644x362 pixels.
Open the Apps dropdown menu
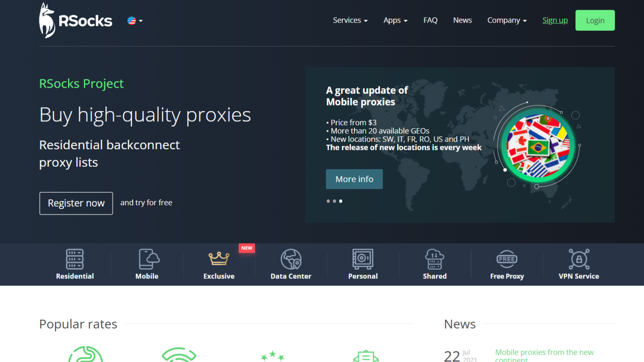pyautogui.click(x=396, y=20)
